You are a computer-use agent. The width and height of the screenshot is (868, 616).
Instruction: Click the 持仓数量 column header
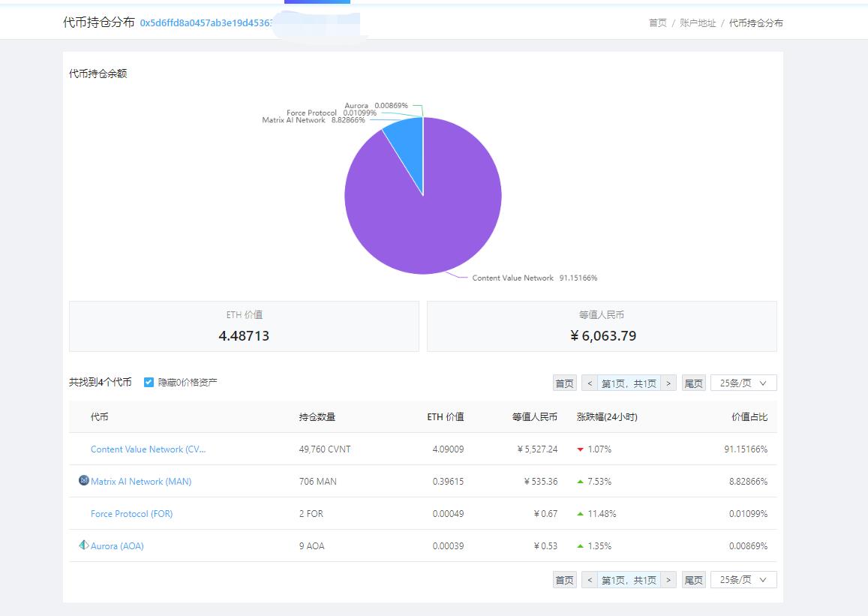317,416
